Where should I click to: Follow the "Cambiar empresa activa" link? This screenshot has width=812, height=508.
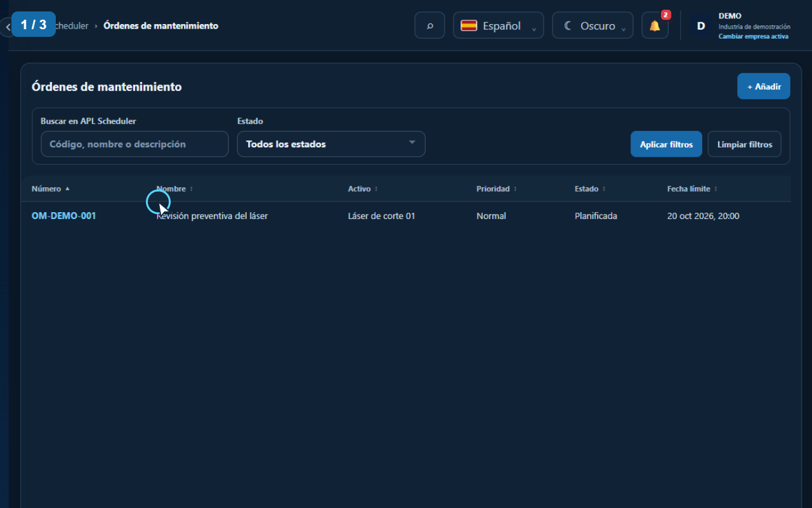pyautogui.click(x=754, y=36)
